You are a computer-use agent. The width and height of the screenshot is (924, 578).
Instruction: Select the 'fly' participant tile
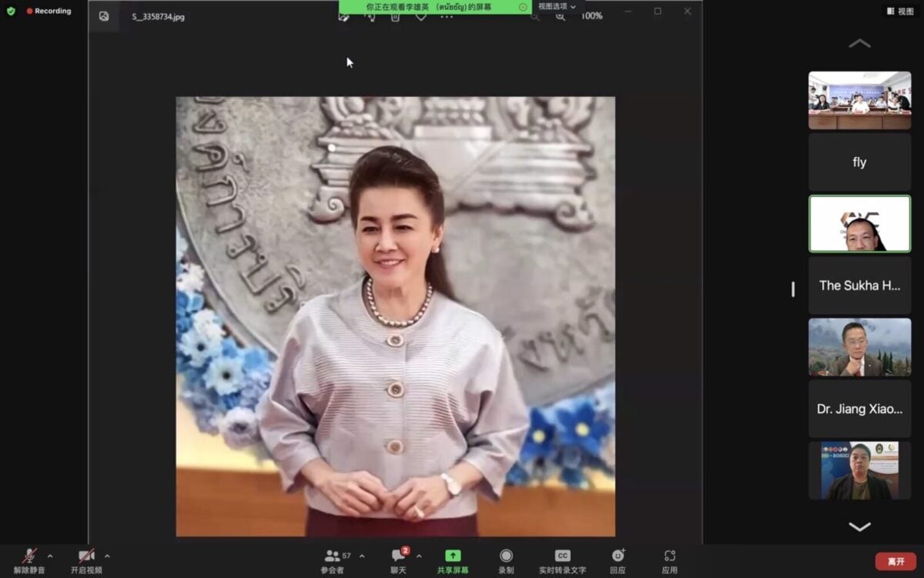[859, 162]
